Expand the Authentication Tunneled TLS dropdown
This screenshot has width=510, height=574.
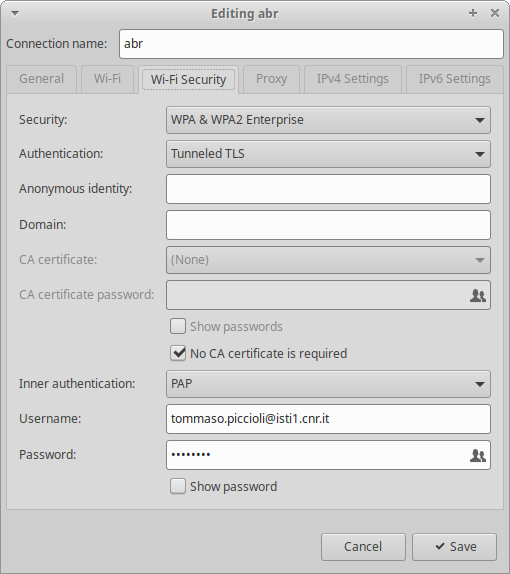coord(328,154)
